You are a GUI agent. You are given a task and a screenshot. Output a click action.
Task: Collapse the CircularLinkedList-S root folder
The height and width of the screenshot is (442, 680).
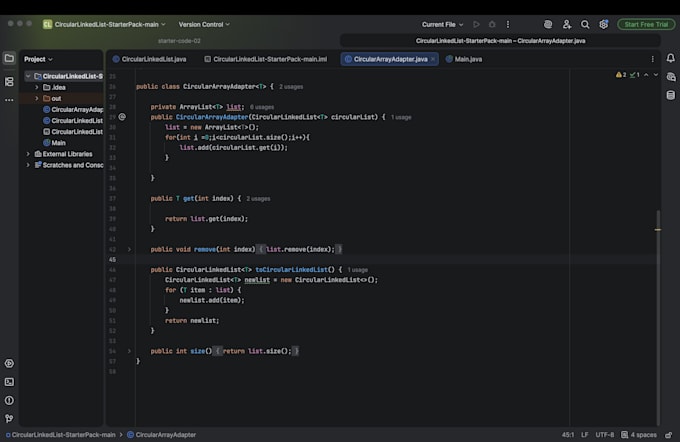[28, 76]
